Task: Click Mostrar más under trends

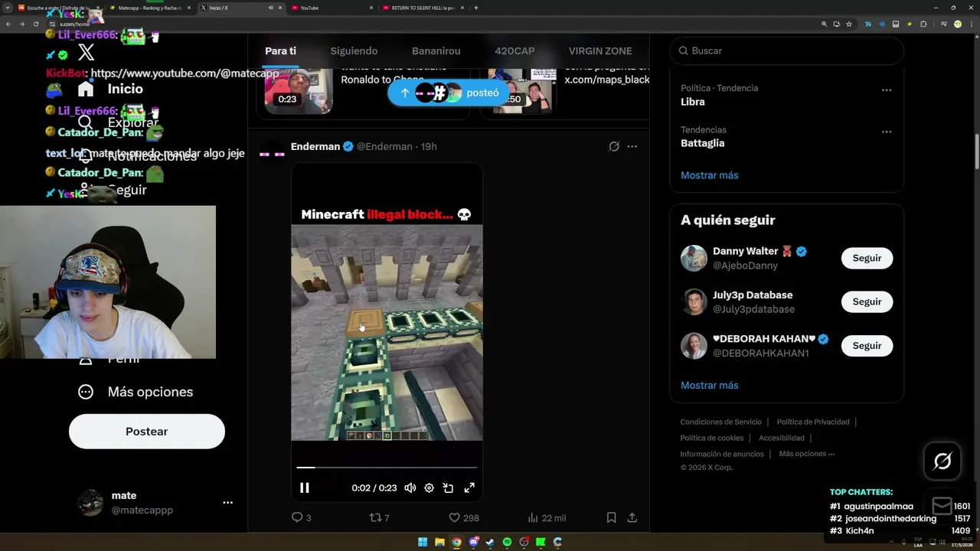Action: [709, 175]
